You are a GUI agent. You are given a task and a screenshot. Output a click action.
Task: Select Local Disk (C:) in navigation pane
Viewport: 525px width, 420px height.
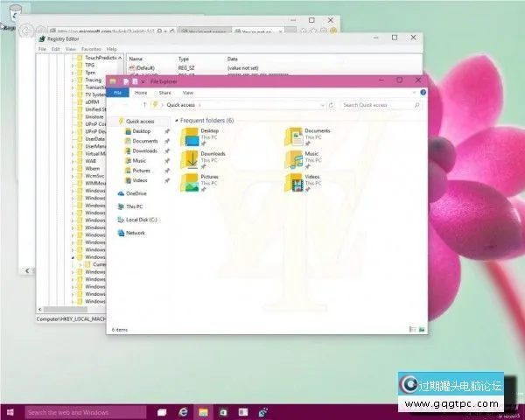tap(140, 220)
